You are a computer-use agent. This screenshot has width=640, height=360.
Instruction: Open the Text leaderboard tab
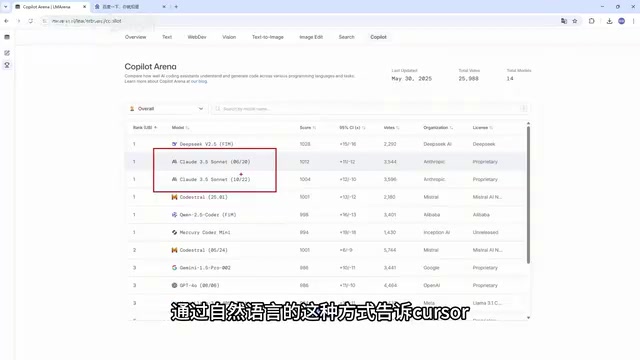[167, 37]
